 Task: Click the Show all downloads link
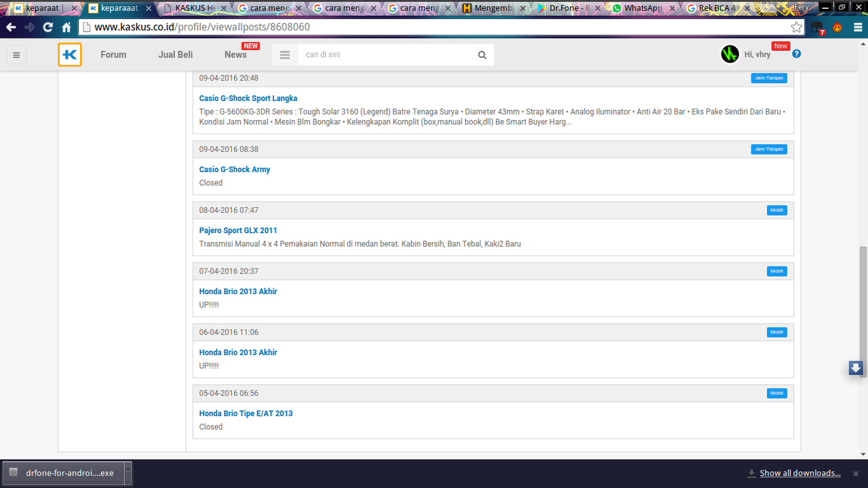coord(800,473)
